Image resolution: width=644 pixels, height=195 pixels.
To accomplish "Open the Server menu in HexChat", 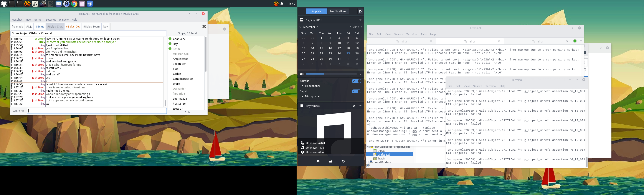I will [38, 20].
